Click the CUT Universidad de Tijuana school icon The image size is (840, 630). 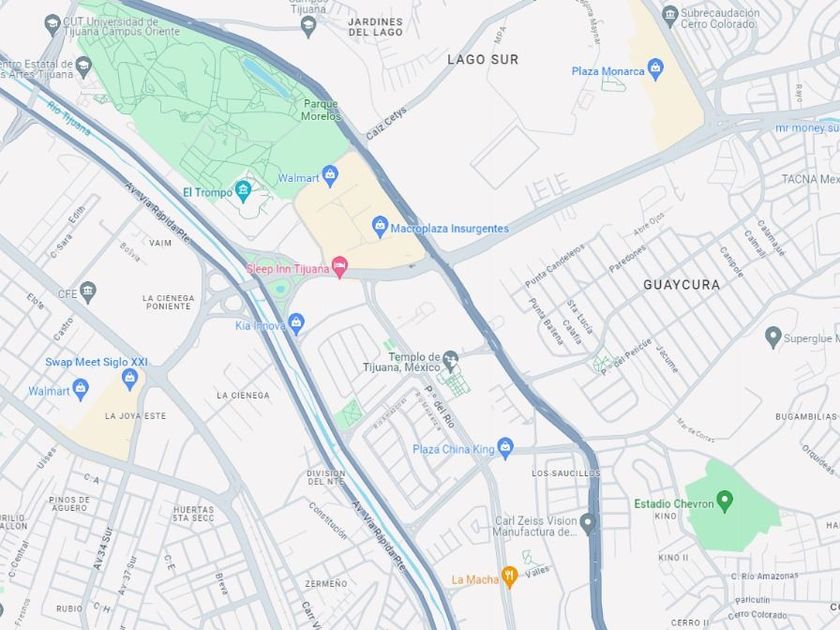[x=52, y=25]
